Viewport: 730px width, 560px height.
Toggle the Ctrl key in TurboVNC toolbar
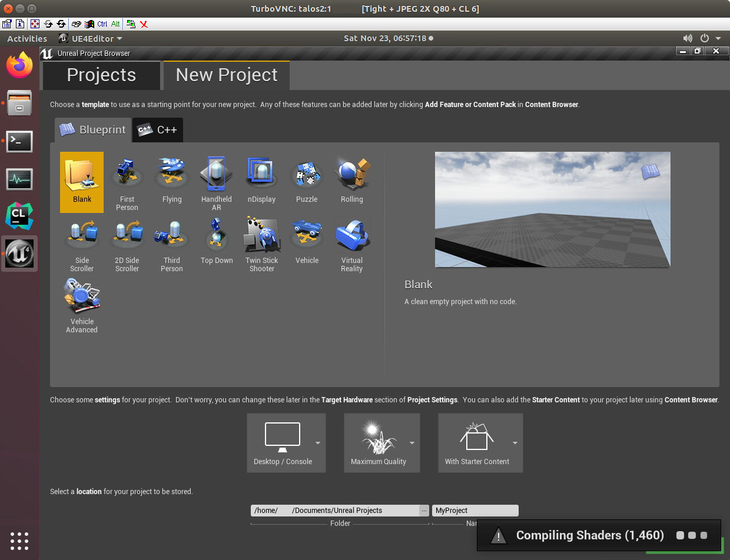[x=102, y=24]
